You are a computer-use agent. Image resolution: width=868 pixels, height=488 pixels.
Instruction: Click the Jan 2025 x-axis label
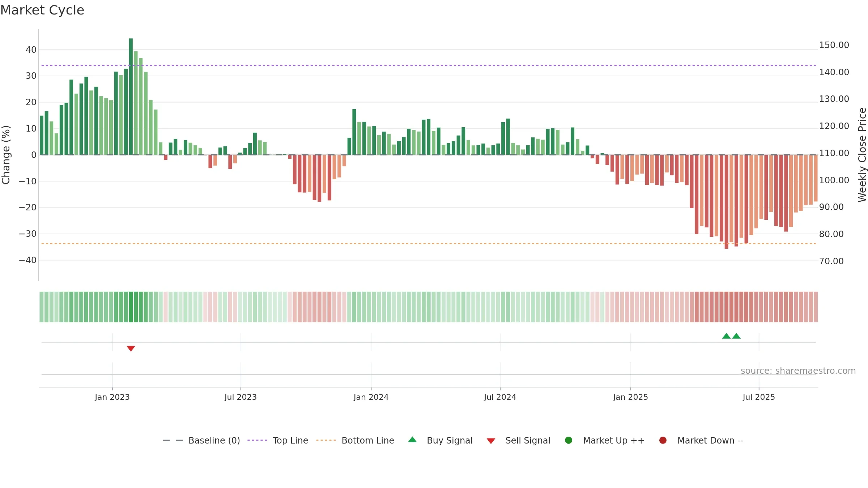tap(630, 397)
